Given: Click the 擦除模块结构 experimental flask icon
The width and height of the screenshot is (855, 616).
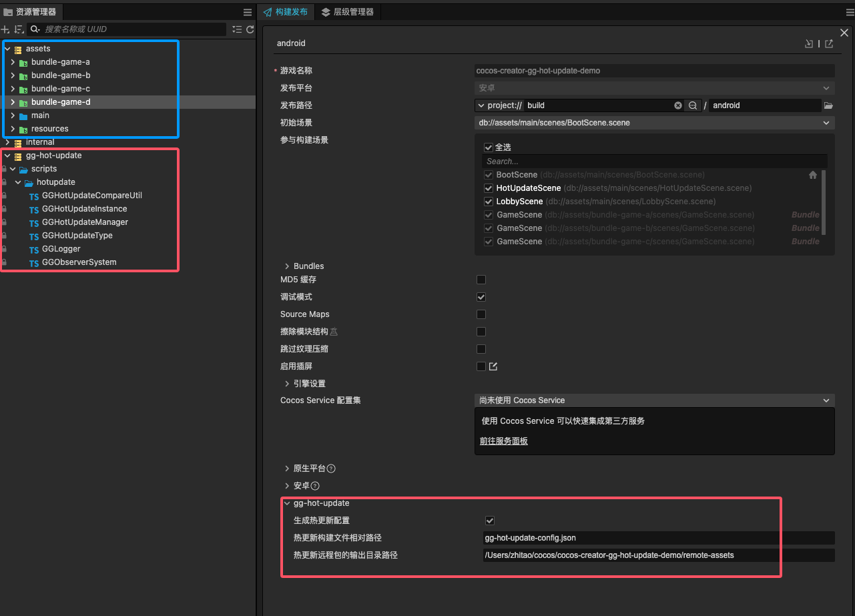Looking at the screenshot, I should tap(334, 332).
